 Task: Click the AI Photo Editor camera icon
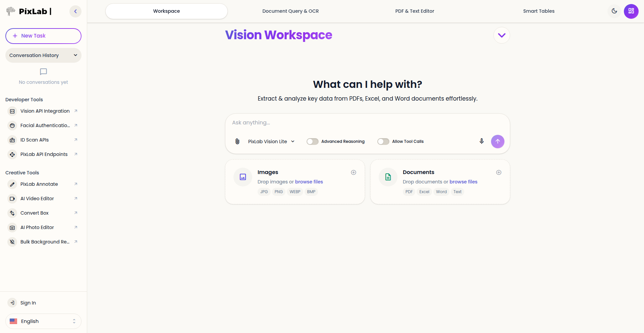tap(12, 227)
